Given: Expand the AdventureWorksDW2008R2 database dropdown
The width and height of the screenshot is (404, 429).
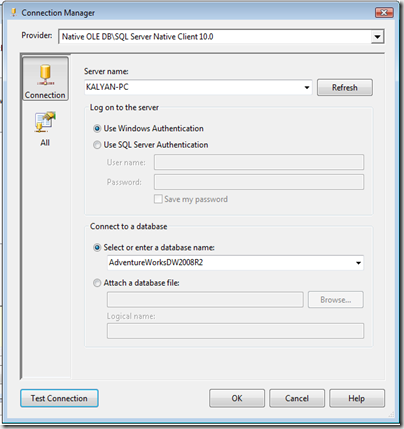Looking at the screenshot, I should pos(358,263).
